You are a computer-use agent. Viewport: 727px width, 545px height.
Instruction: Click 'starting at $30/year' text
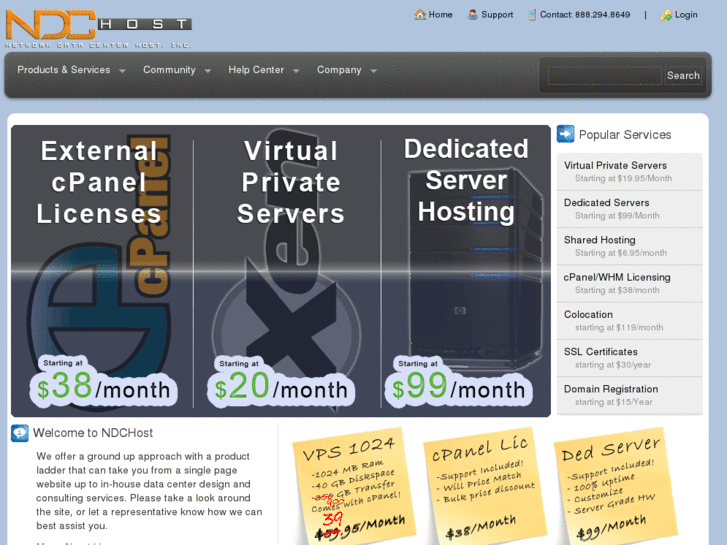(x=613, y=365)
